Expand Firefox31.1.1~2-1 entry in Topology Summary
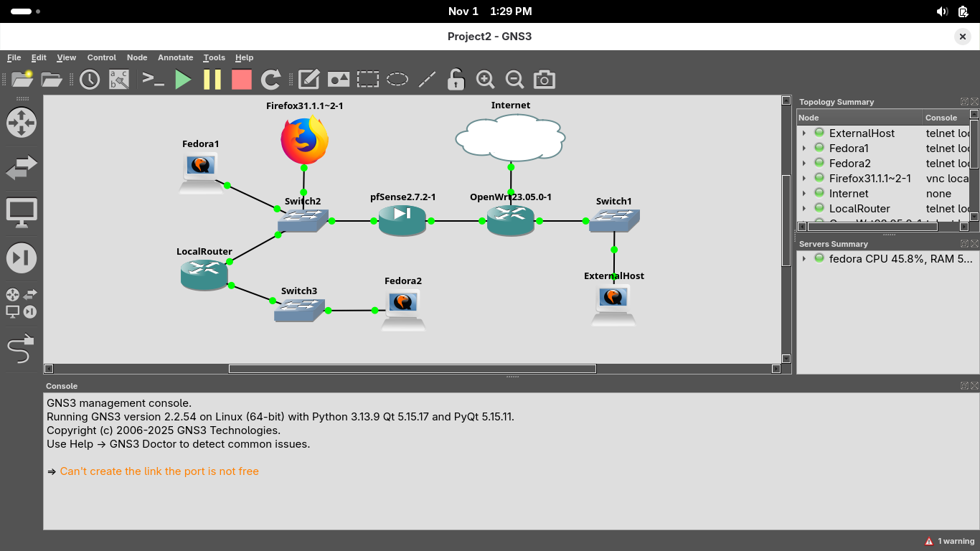Viewport: 980px width, 551px height. tap(804, 179)
